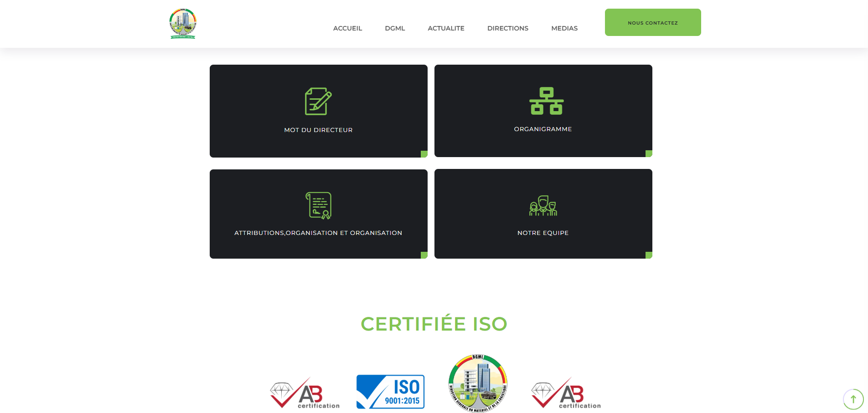The height and width of the screenshot is (413, 868).
Task: Select MEDIAS in the navigation bar
Action: (564, 28)
